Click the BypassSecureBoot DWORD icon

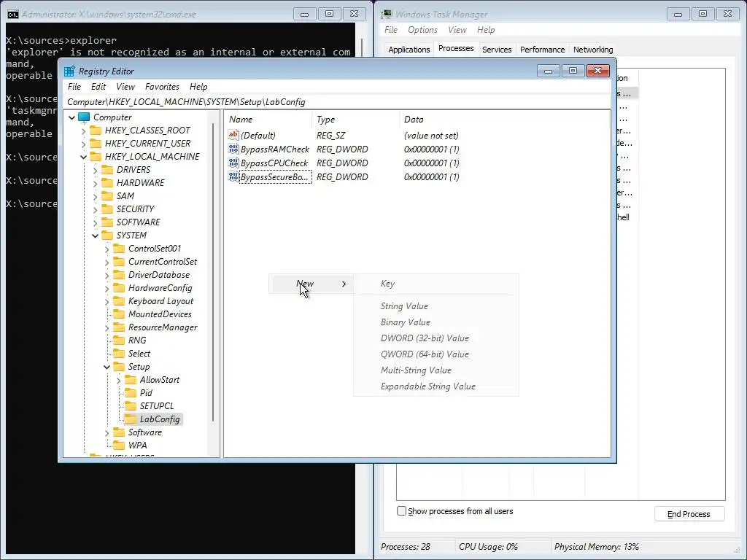233,176
